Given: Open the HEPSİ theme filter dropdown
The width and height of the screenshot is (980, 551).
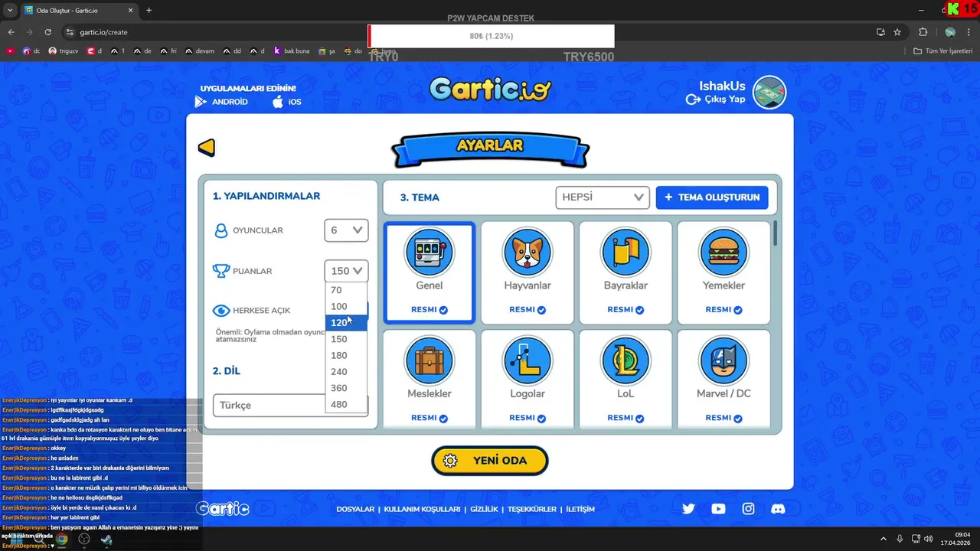Looking at the screenshot, I should (x=603, y=197).
